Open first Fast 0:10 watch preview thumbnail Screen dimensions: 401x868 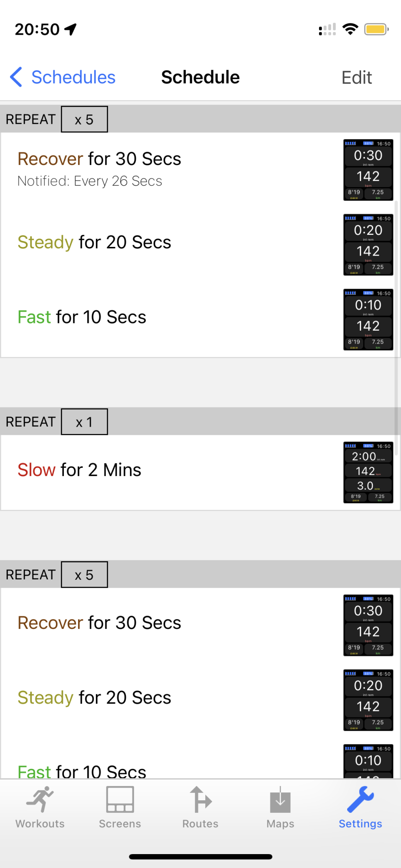(x=368, y=319)
